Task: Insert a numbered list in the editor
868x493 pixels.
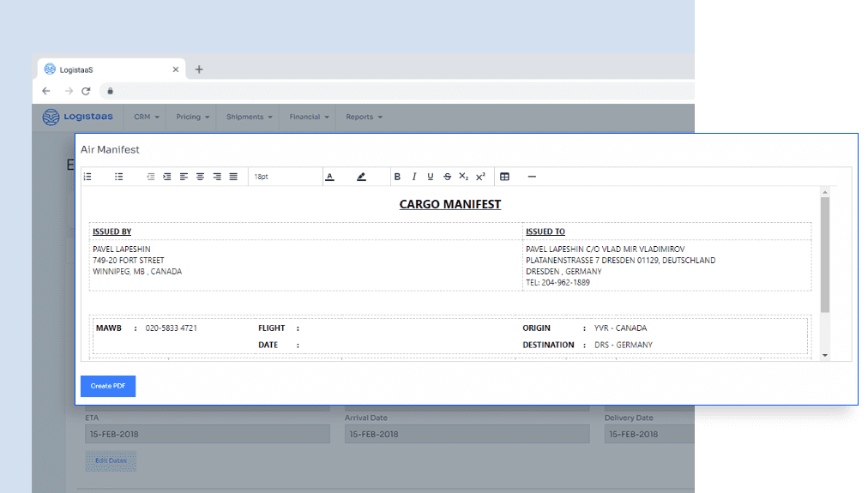Action: coord(87,177)
